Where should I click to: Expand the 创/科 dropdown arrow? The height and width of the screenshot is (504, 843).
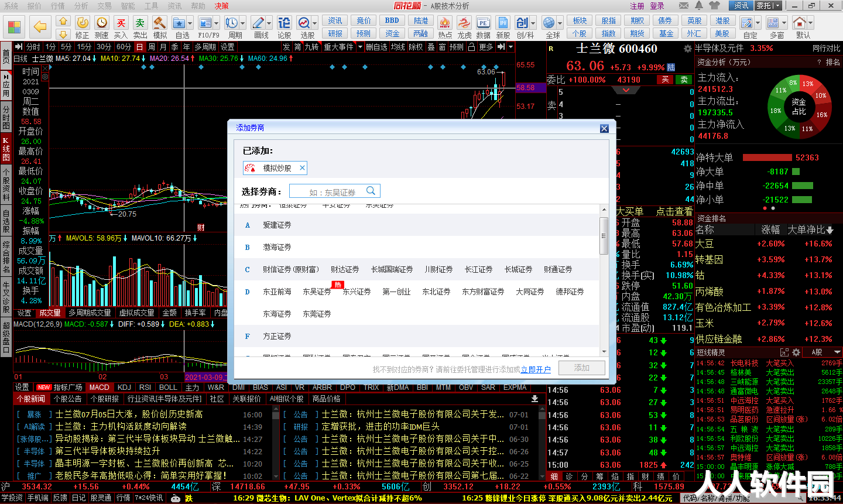(533, 23)
